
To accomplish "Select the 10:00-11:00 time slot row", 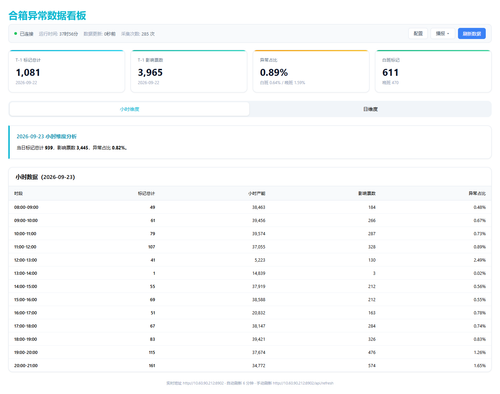I will coord(250,234).
